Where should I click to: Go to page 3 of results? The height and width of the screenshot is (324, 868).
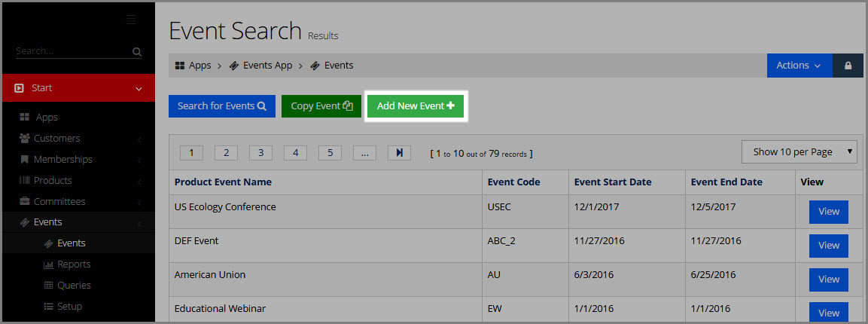260,153
